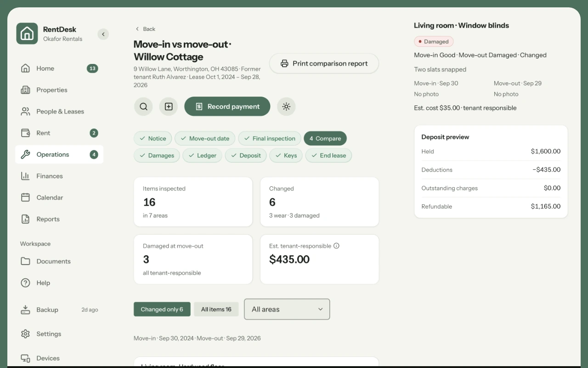Open the All areas dropdown
Screen dimensions: 588x368
point(287,309)
